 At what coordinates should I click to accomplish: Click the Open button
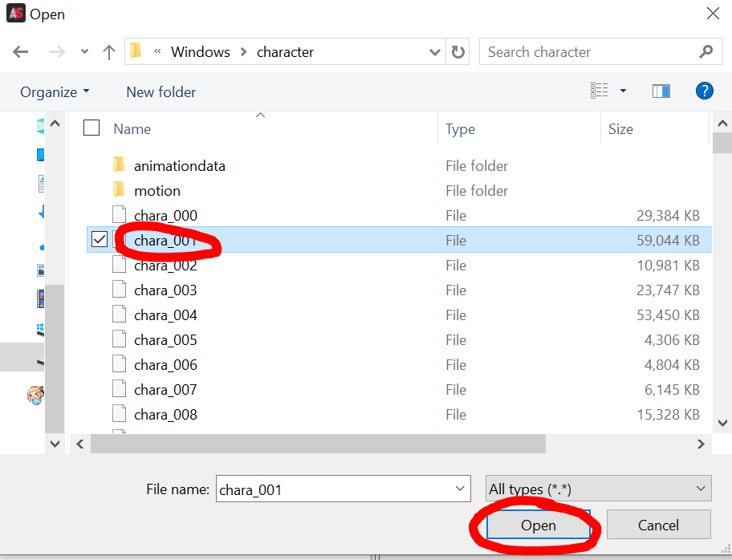coord(539,525)
